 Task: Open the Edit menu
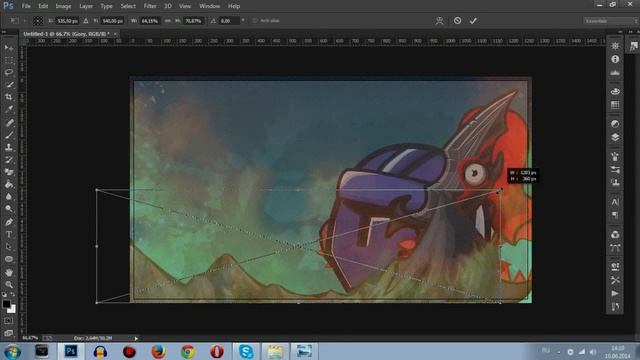click(x=43, y=6)
